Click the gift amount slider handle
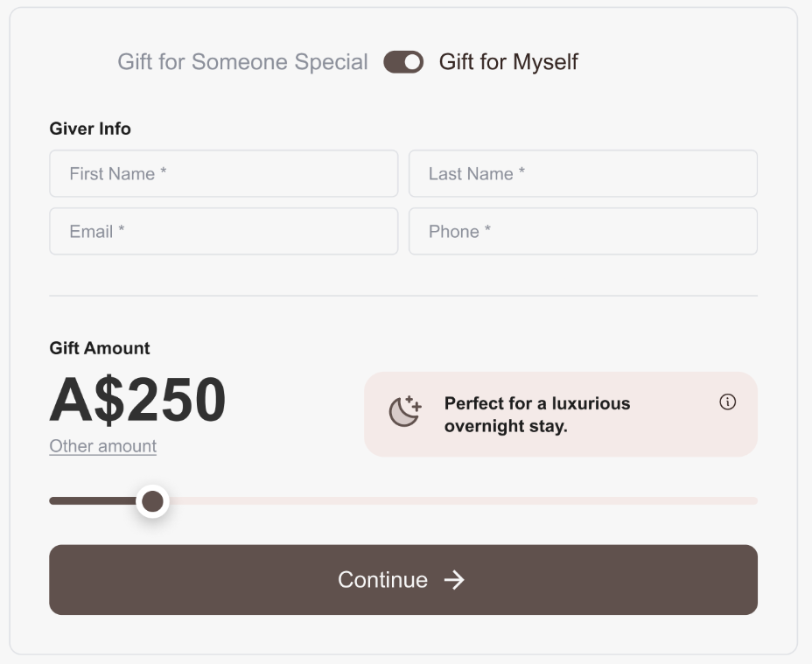 [x=153, y=501]
